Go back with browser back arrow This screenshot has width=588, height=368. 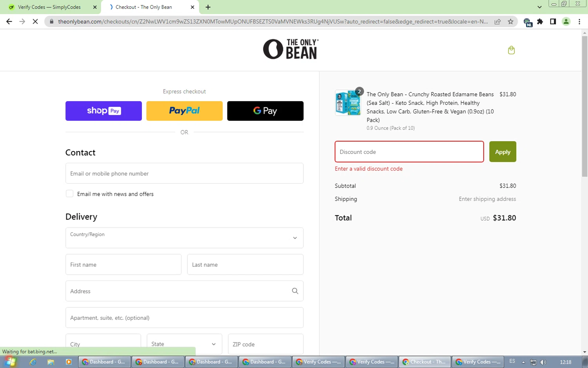pyautogui.click(x=9, y=22)
